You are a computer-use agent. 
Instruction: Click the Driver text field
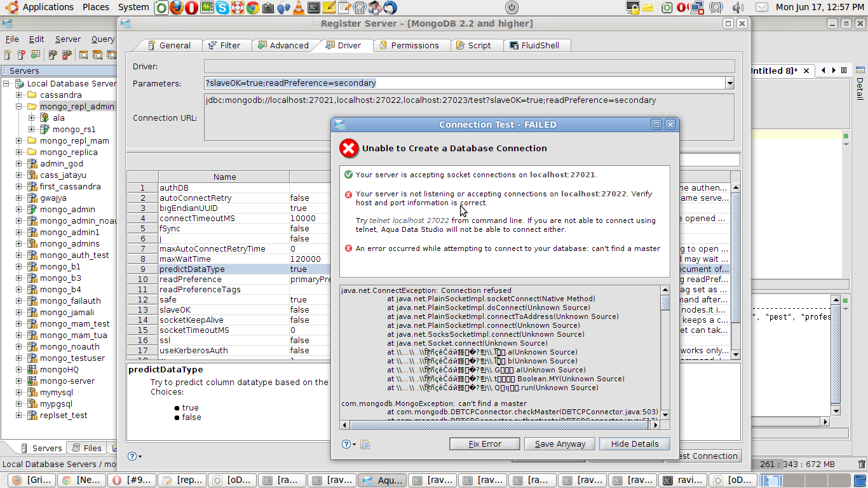pos(469,66)
